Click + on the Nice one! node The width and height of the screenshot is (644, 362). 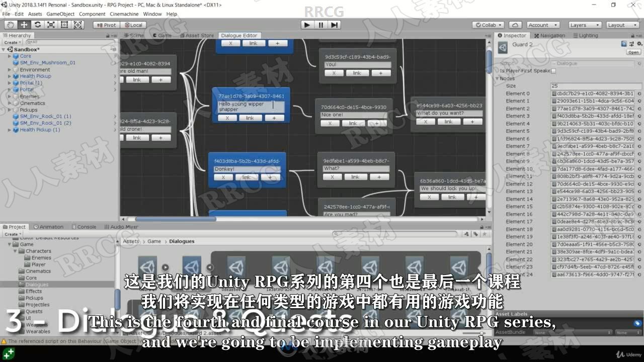point(377,123)
